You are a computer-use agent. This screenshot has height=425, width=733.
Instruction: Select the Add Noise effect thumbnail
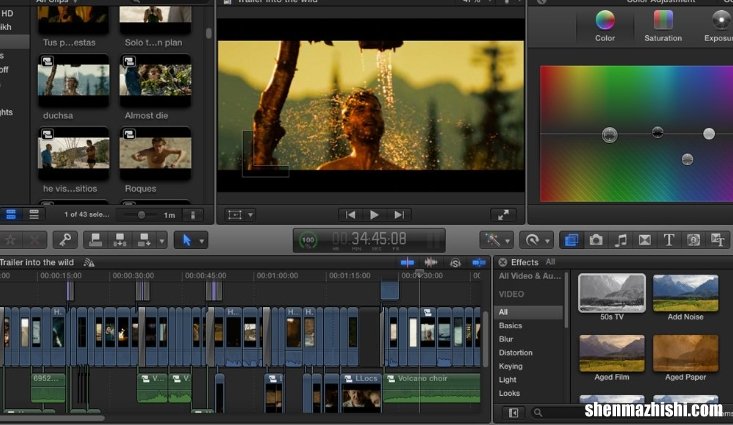(685, 293)
